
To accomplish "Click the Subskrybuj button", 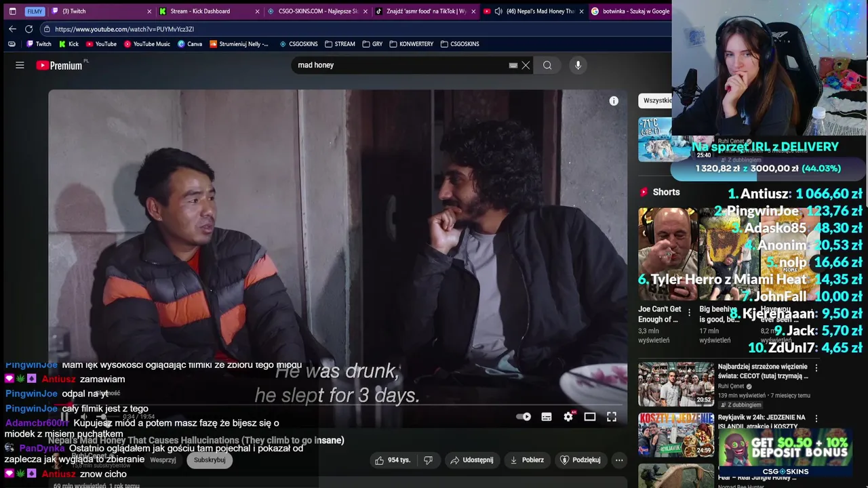I will [210, 460].
